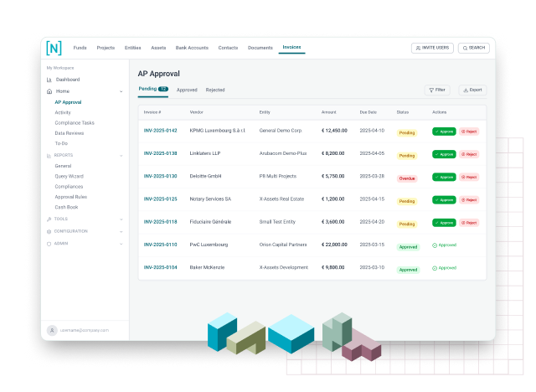Viewport: 536px width, 392px height.
Task: Open the Assets menu
Action: [x=158, y=48]
